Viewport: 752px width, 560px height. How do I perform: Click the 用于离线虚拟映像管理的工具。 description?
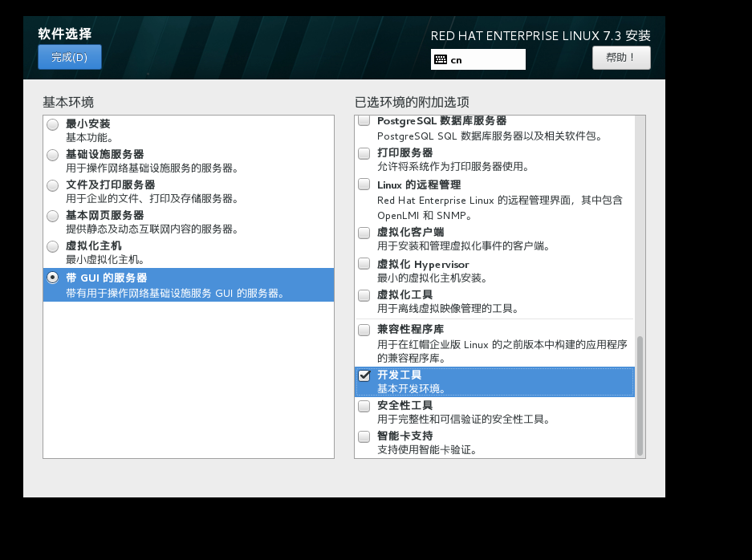[x=448, y=309]
